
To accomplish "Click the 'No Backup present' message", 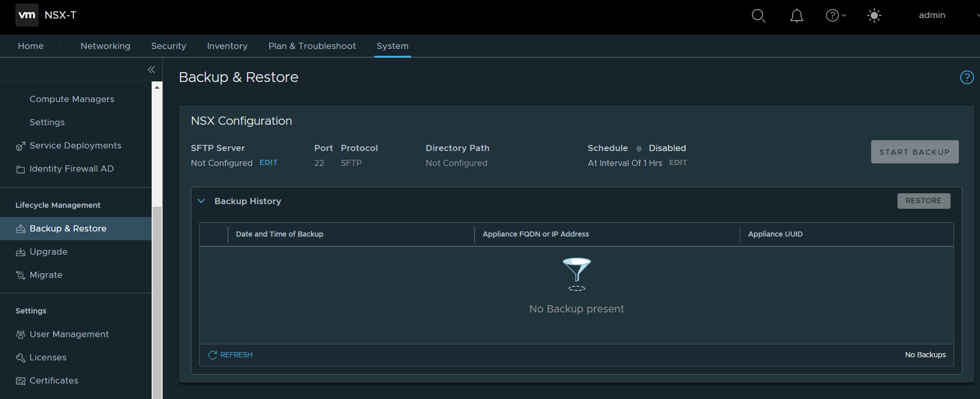I will [x=577, y=309].
